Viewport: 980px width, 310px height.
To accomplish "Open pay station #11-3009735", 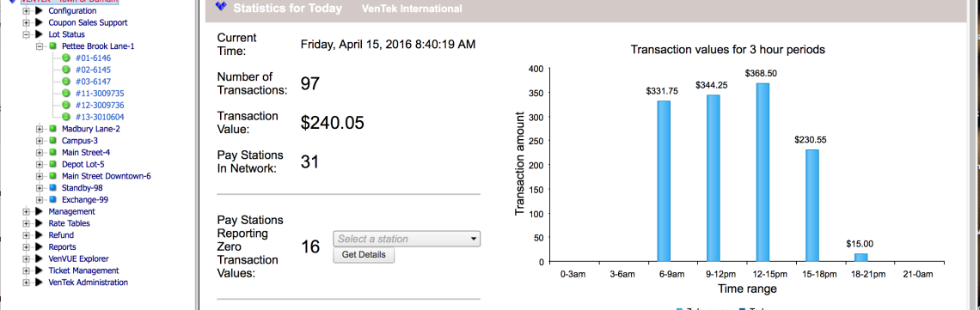I will [x=98, y=93].
